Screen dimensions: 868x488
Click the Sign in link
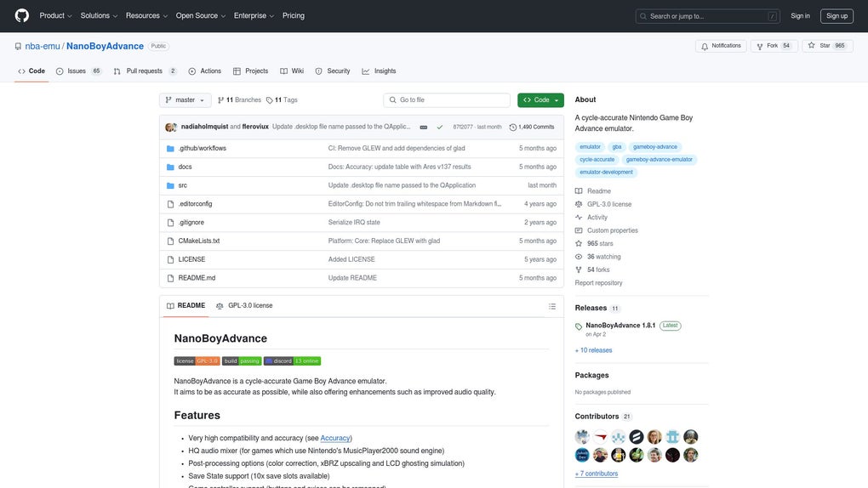800,15
